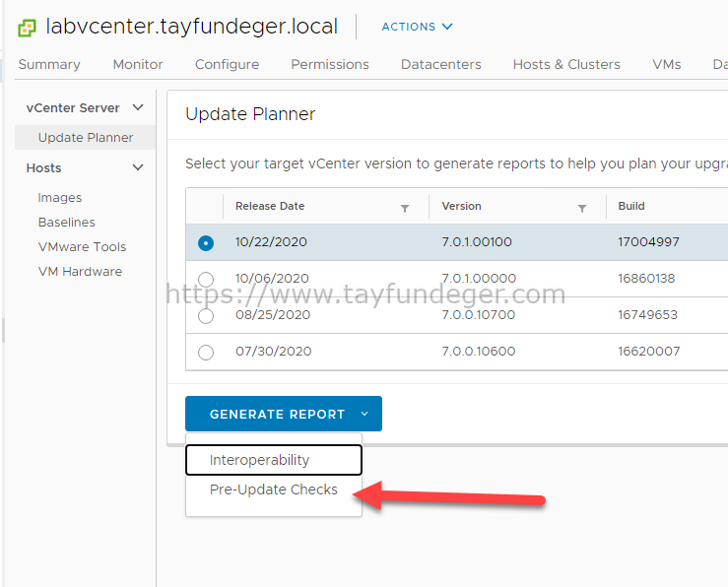Choose Pre-Update Checks from the report menu
The height and width of the screenshot is (587, 728).
coord(274,489)
